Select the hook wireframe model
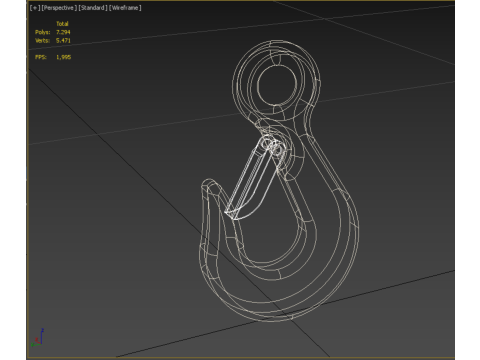The height and width of the screenshot is (360, 480). tap(279, 181)
